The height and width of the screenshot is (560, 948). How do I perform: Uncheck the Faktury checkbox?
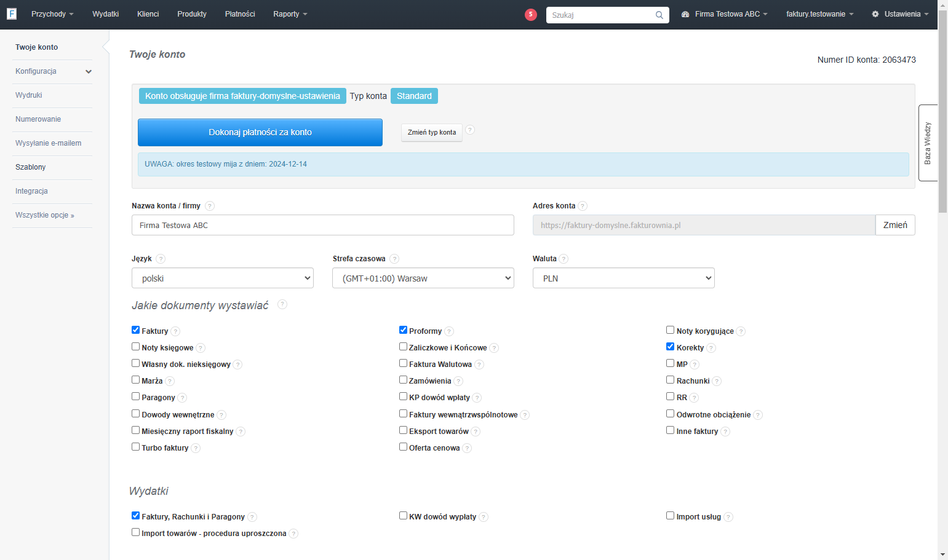pos(136,330)
